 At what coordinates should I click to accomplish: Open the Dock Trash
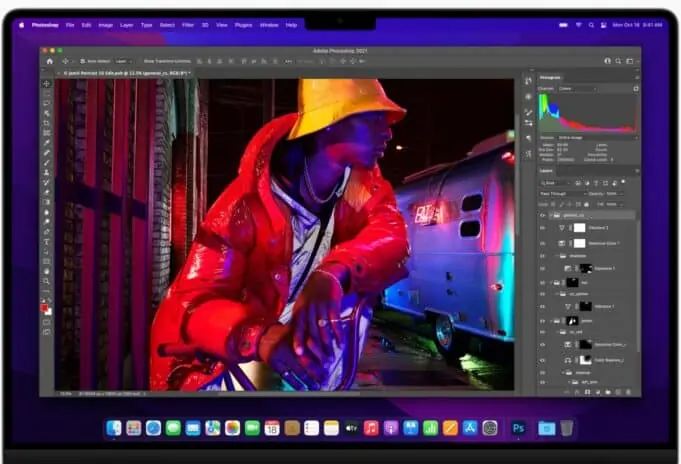566,428
